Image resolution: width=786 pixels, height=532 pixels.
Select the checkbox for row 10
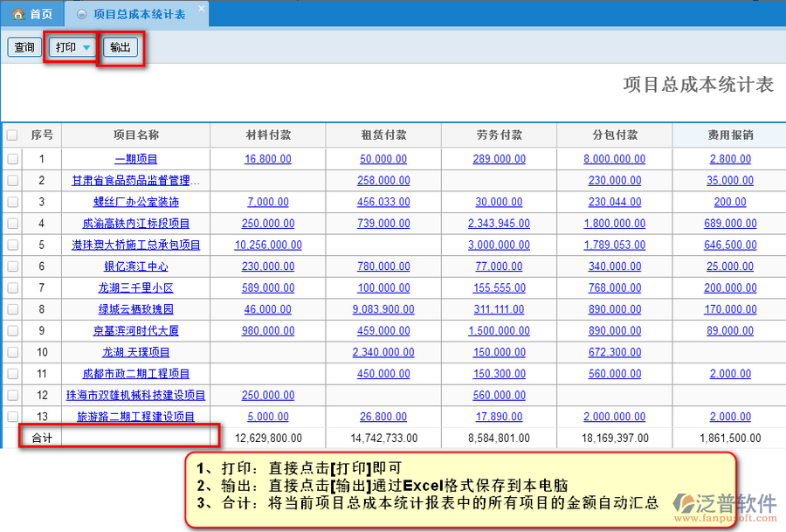click(x=12, y=352)
